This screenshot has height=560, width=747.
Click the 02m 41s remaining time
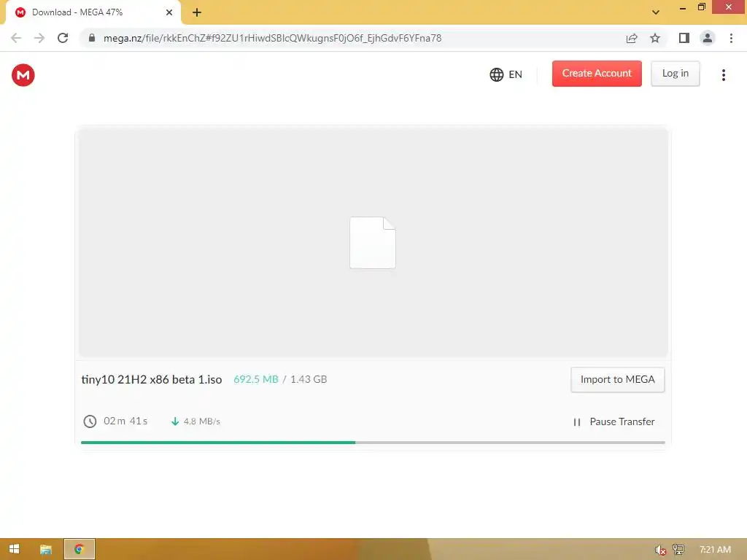(125, 421)
